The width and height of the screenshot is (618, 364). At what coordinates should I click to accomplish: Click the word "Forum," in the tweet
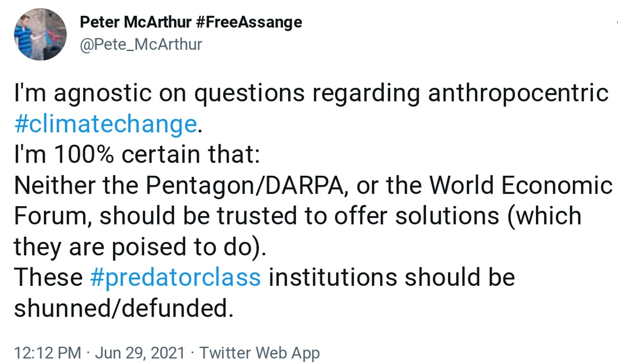[53, 216]
